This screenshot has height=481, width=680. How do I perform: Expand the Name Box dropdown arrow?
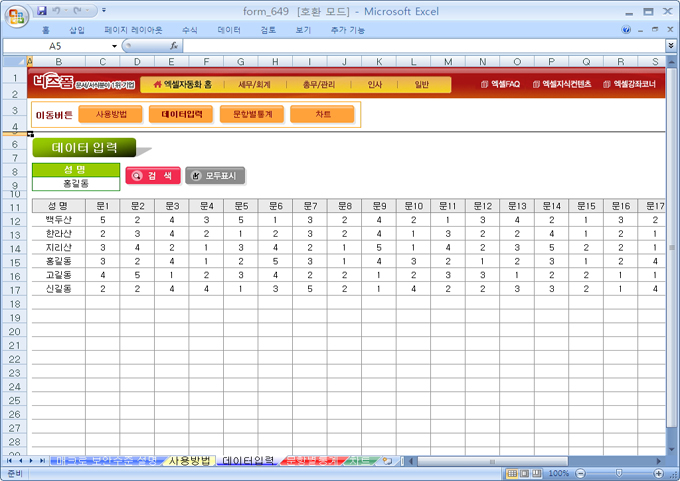click(x=113, y=46)
